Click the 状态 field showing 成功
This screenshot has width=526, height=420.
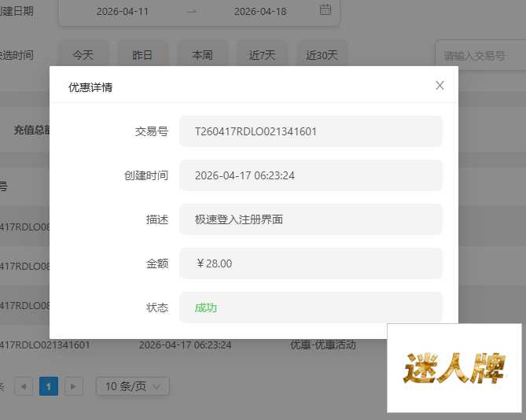[x=311, y=308]
